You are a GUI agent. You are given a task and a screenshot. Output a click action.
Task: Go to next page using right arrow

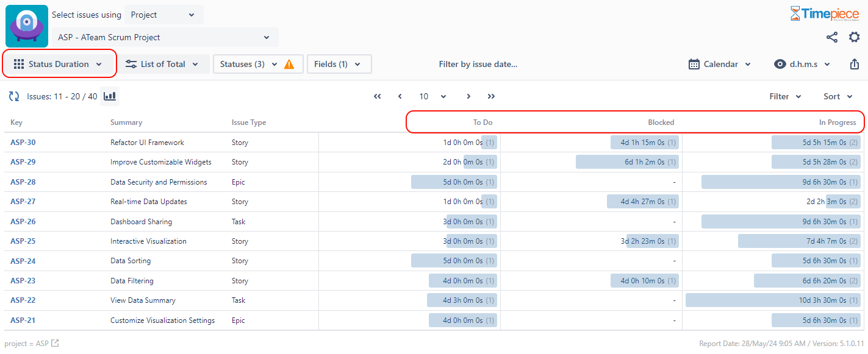coord(468,96)
